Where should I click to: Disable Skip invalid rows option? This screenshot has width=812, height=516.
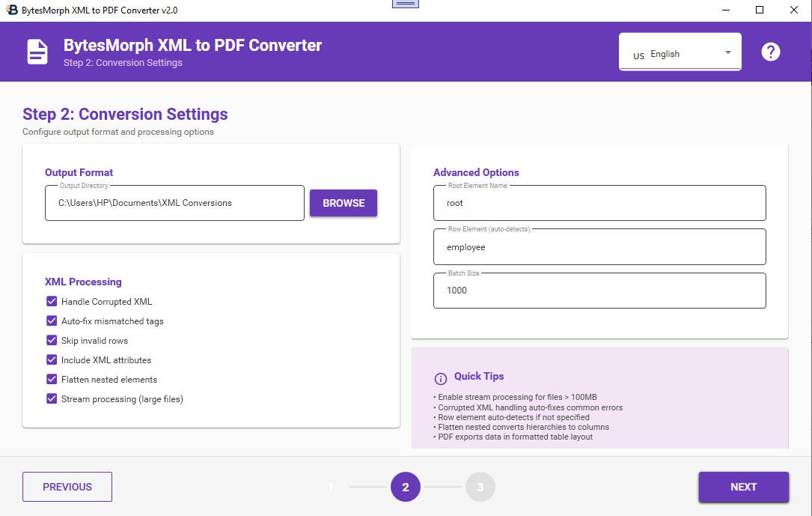52,340
